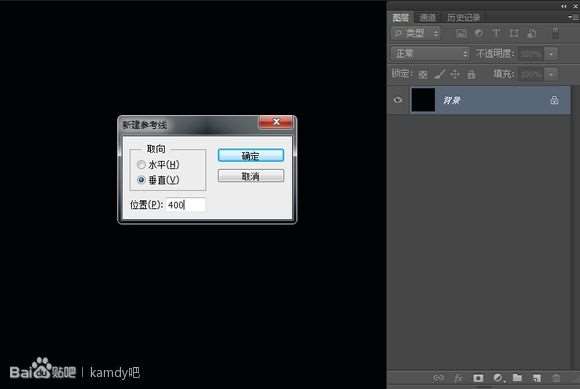Screen dimensions: 580x389
Task: Hide the 背景 layer with eye icon
Action: click(398, 100)
